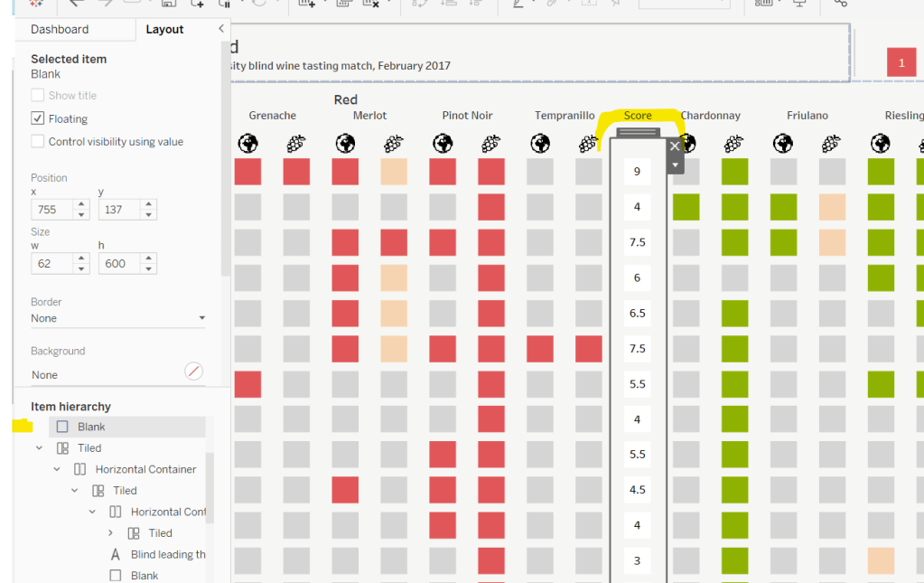Enable the Show title checkbox
The height and width of the screenshot is (583, 924).
click(x=38, y=96)
